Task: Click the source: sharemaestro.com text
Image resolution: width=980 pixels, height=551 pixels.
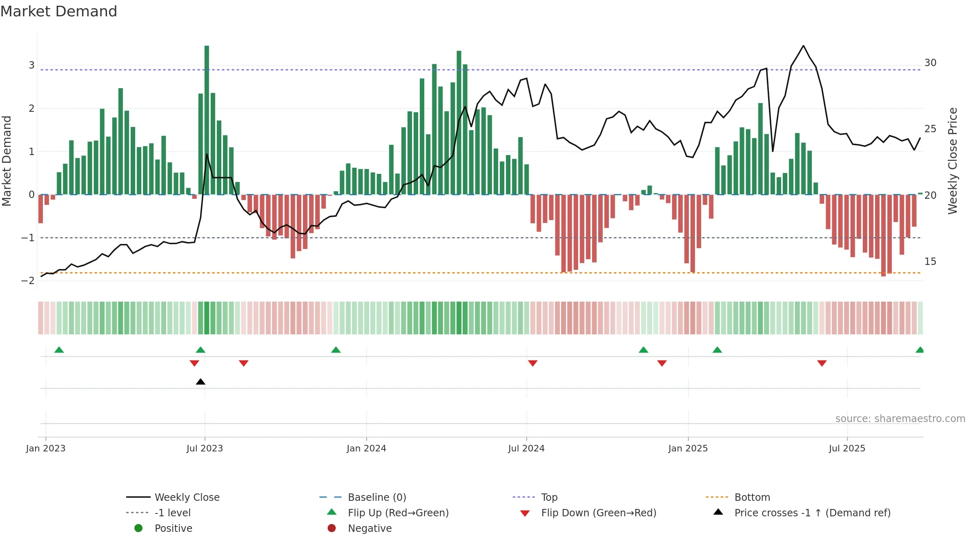Action: click(900, 419)
